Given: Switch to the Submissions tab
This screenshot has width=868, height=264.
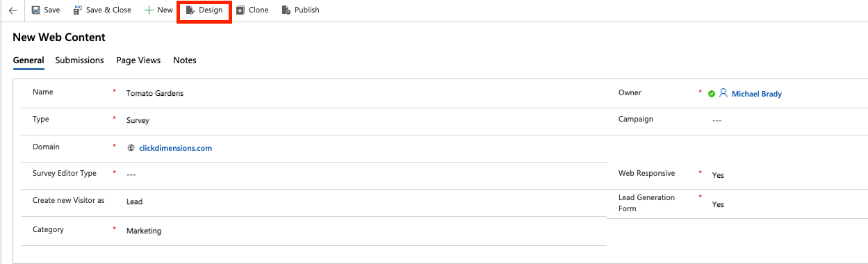Looking at the screenshot, I should (79, 60).
